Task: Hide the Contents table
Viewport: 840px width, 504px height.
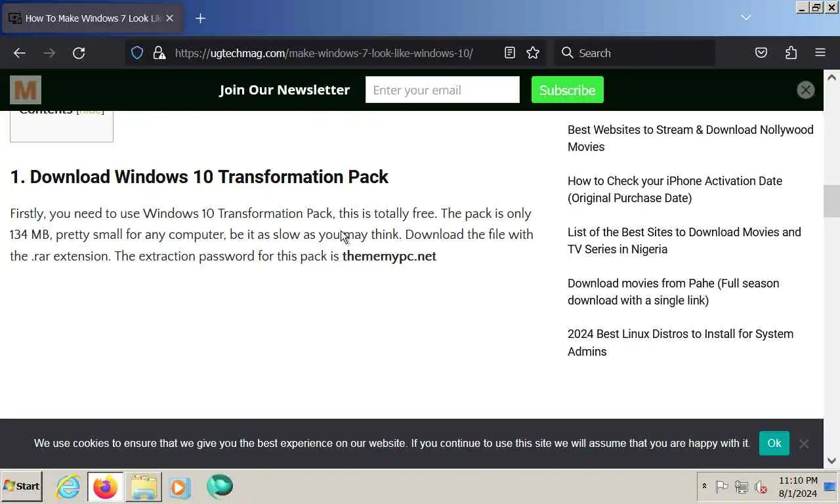Action: click(91, 112)
